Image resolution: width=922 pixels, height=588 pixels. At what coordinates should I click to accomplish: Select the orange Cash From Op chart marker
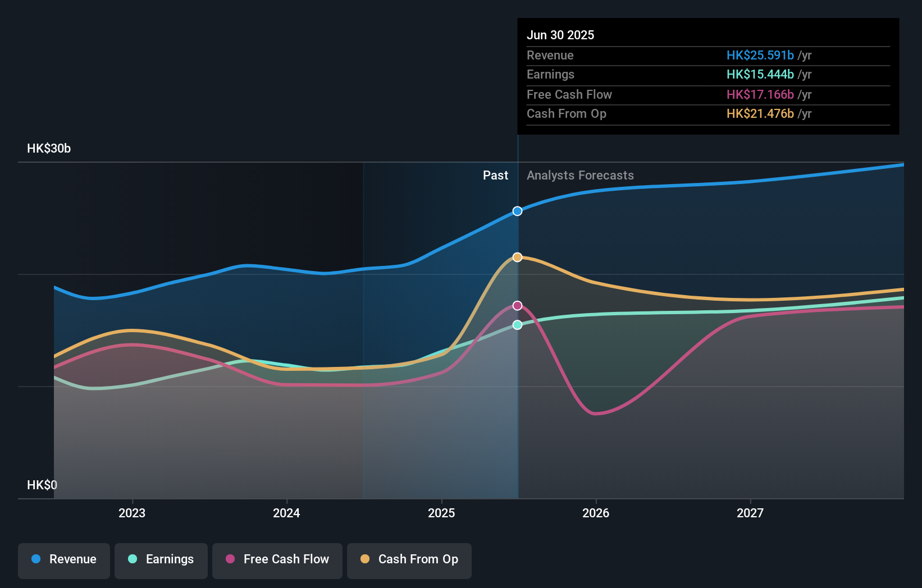pyautogui.click(x=517, y=257)
